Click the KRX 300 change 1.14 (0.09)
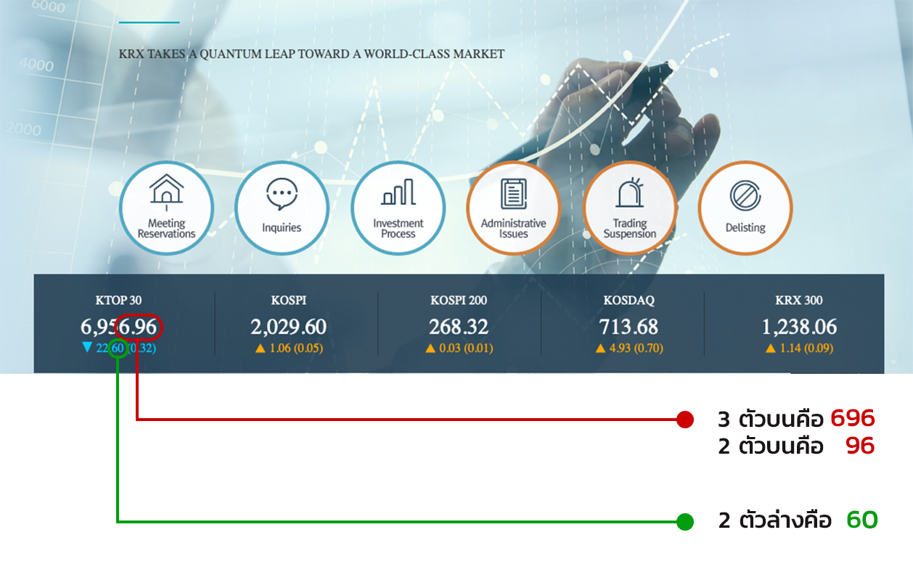Screen dimensions: 913x588 806,348
